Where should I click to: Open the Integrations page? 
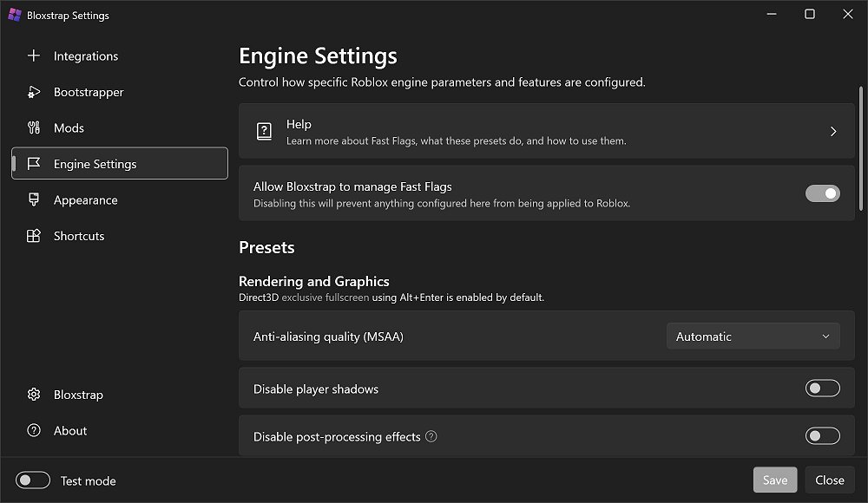click(86, 56)
